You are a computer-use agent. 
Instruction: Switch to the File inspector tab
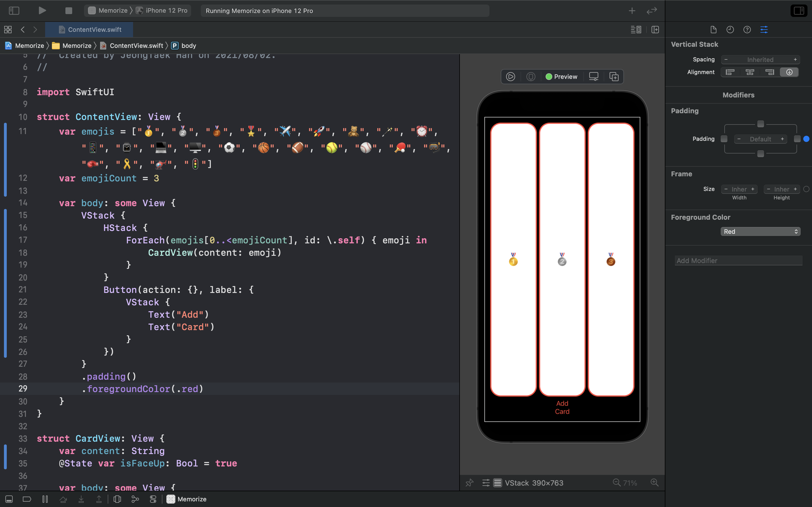pos(713,30)
